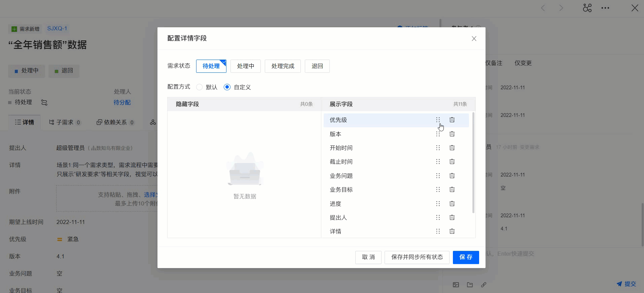
Task: Click 保存并同步所有状态 button
Action: 417,257
